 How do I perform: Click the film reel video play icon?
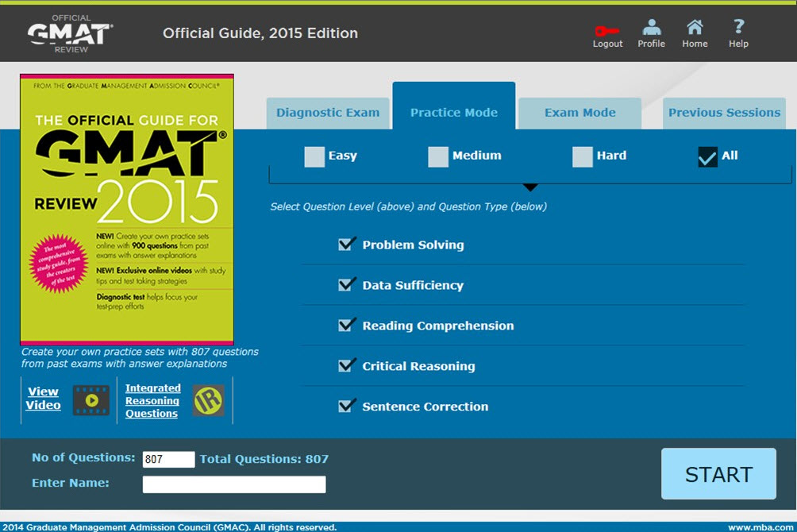pos(91,400)
